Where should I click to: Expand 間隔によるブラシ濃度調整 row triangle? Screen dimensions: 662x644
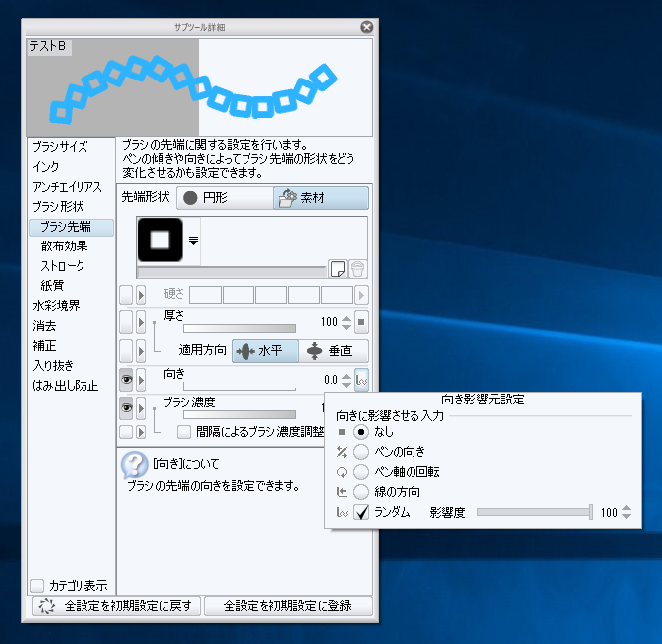[141, 432]
